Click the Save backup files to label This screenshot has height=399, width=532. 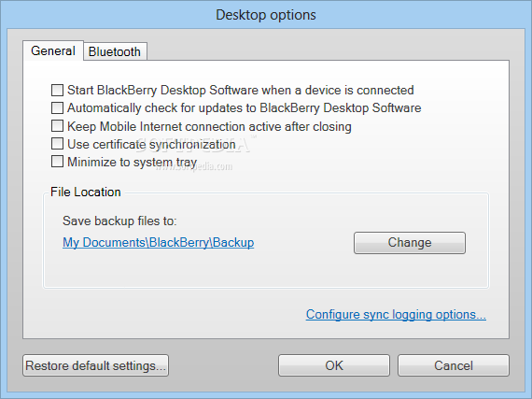point(119,221)
